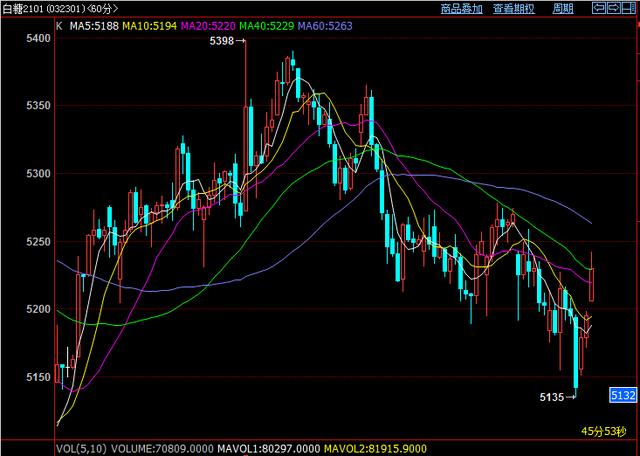Click the VOLUME:70809.0000 value

point(162,449)
